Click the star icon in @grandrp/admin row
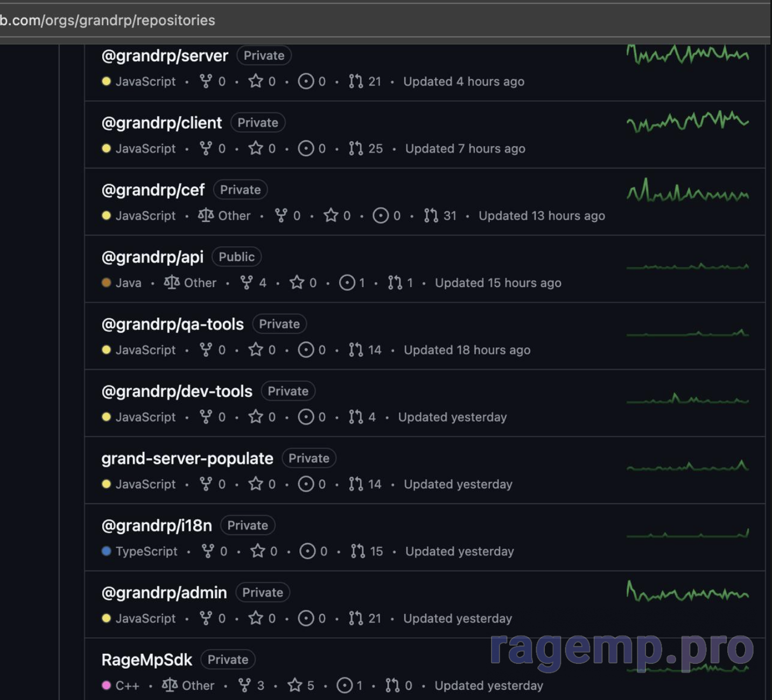 pos(256,618)
